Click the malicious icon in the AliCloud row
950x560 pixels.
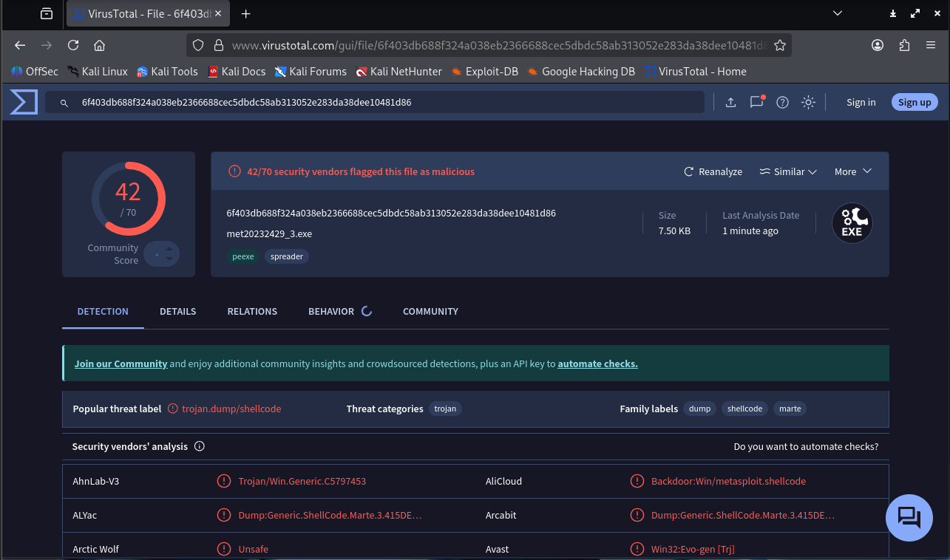(x=637, y=481)
